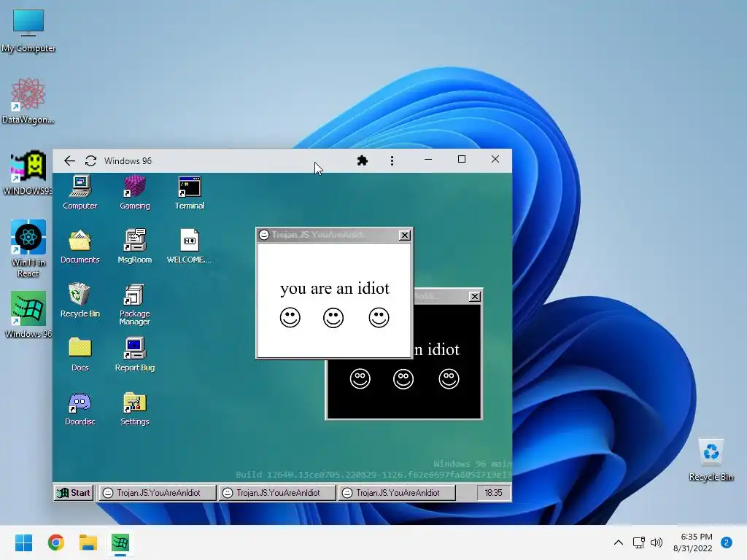747x560 pixels.
Task: Open the WINDOWS93 desktop shortcut
Action: (x=28, y=172)
